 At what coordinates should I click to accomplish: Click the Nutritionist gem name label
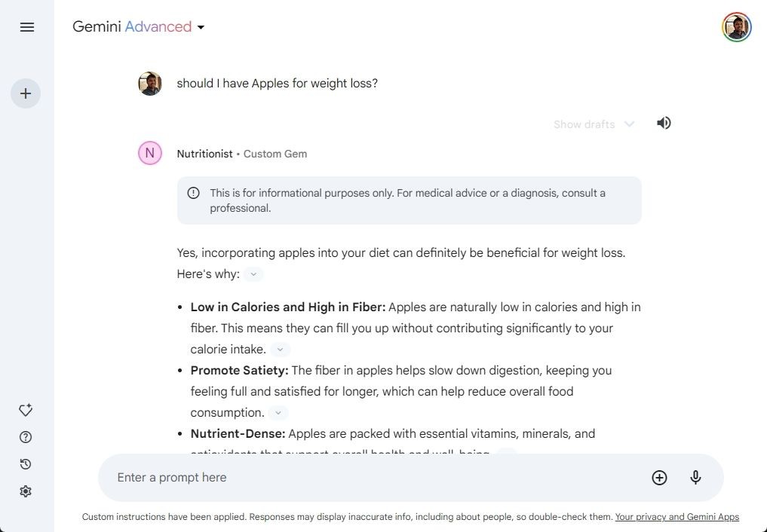tap(204, 154)
